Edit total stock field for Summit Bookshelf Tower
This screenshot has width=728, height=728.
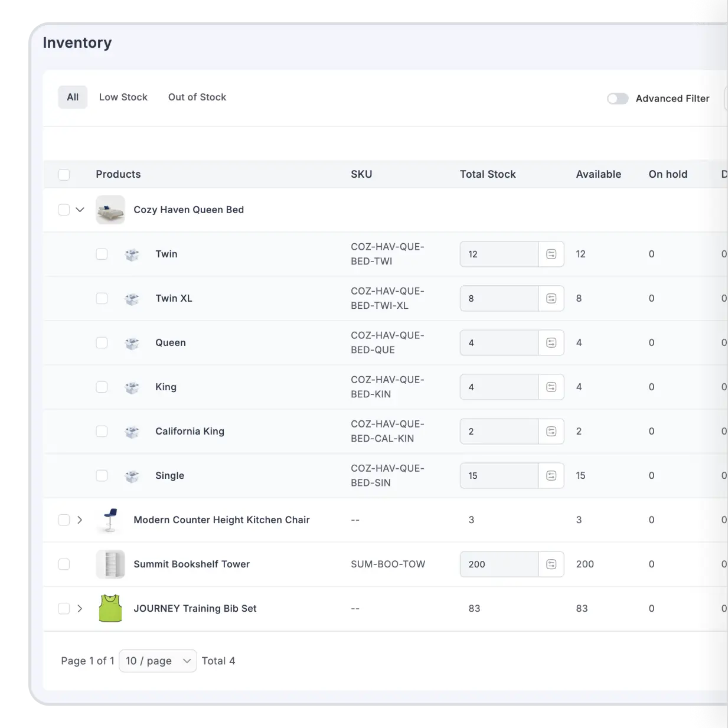(x=500, y=564)
